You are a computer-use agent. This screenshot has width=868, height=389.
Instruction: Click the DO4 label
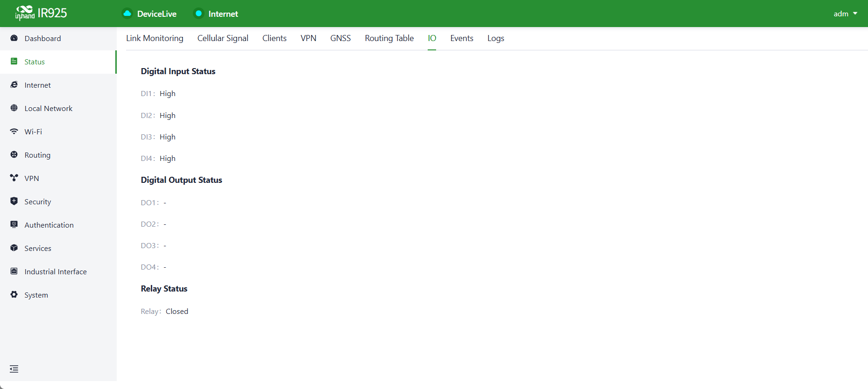point(150,267)
